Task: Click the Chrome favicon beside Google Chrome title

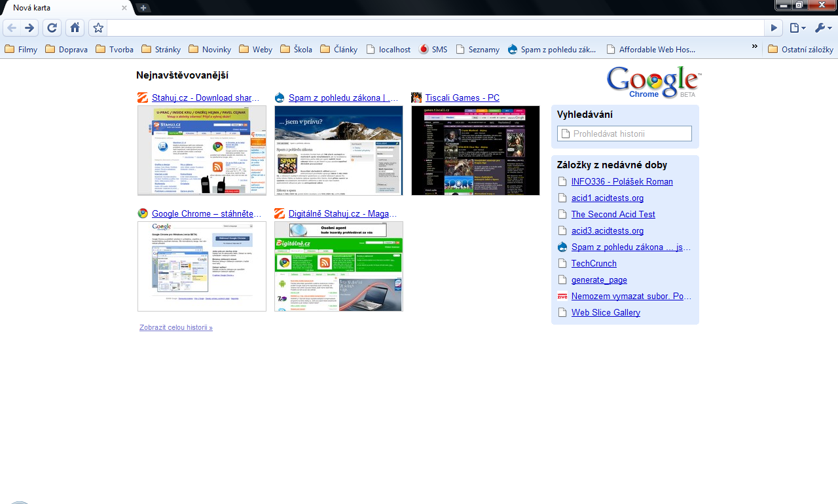Action: click(x=143, y=213)
